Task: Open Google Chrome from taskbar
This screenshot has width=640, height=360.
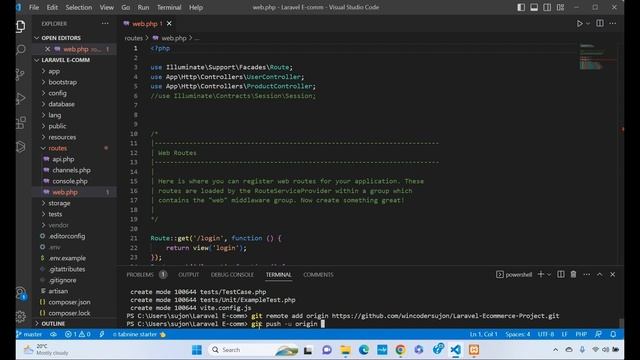Action: 400,350
